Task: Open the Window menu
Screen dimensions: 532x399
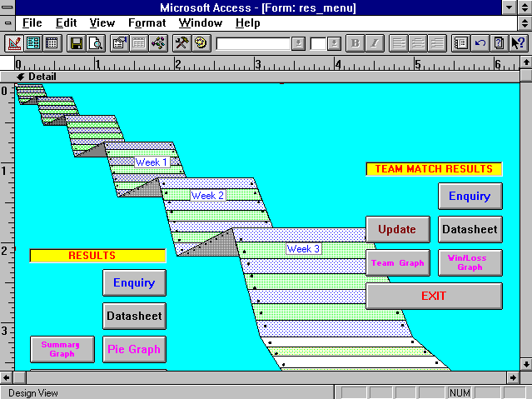Action: 201,22
